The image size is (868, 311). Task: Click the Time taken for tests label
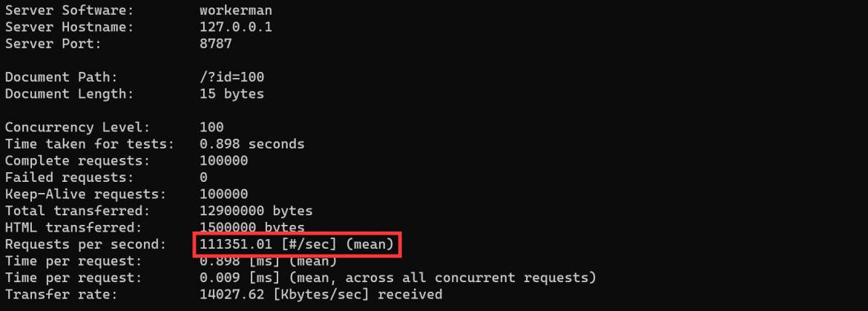[x=90, y=144]
